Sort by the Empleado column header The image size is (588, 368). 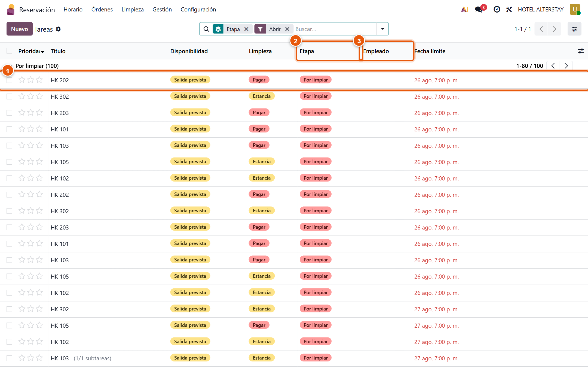coord(376,51)
